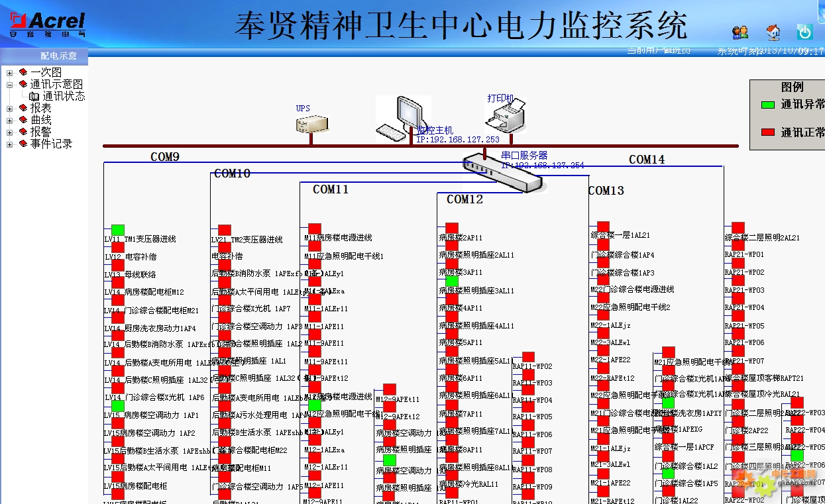Click the open book icon beside 通讯状态
Image resolution: width=825 pixels, height=504 pixels.
(x=34, y=96)
